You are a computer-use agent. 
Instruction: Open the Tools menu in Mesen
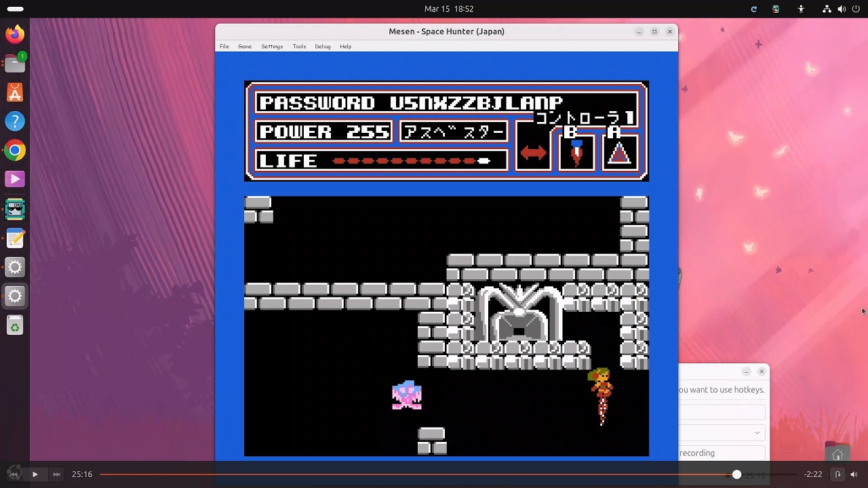pyautogui.click(x=299, y=46)
